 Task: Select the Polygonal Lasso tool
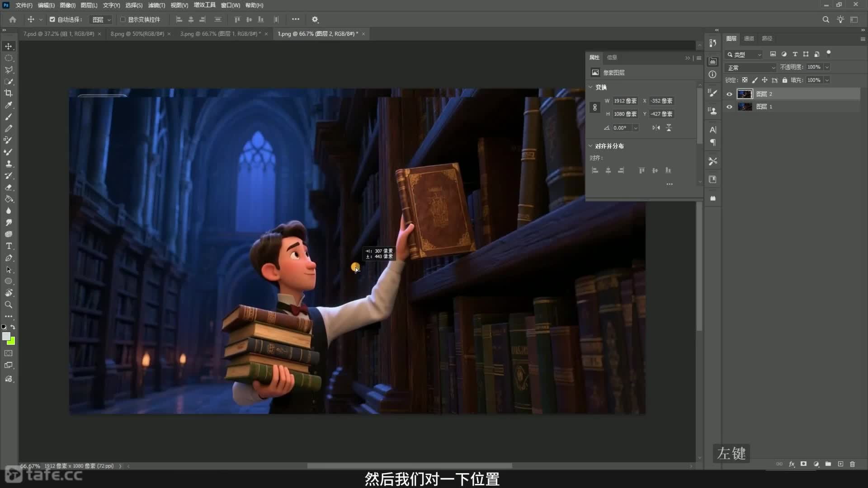[9, 70]
